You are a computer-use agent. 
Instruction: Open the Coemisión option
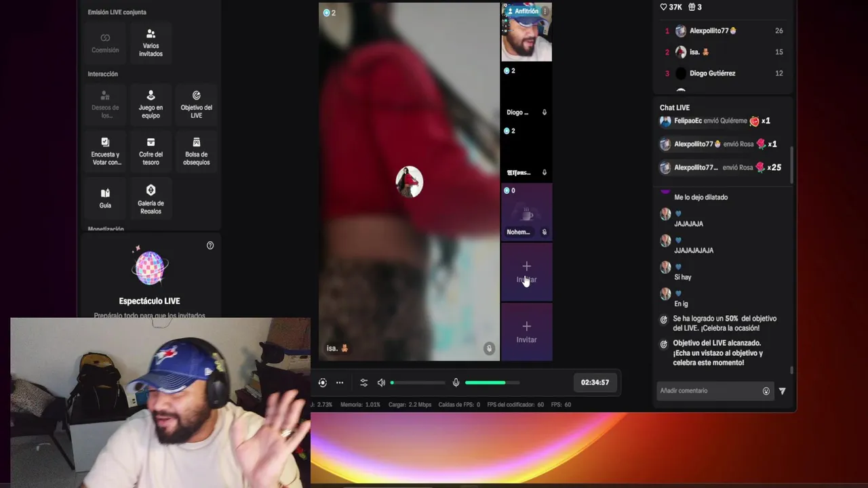105,42
